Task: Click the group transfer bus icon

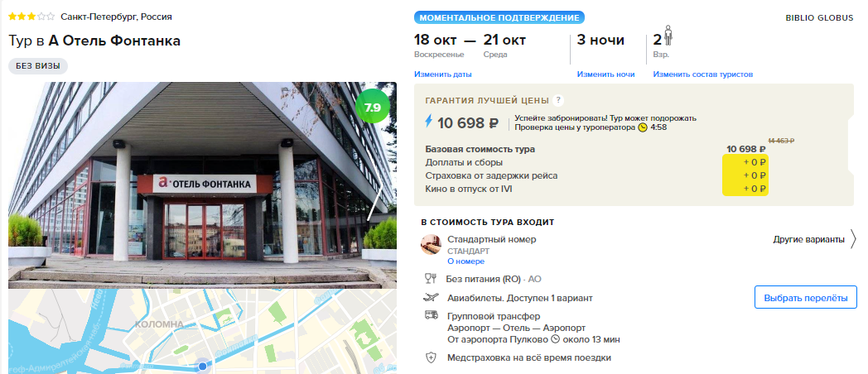Action: [432, 315]
